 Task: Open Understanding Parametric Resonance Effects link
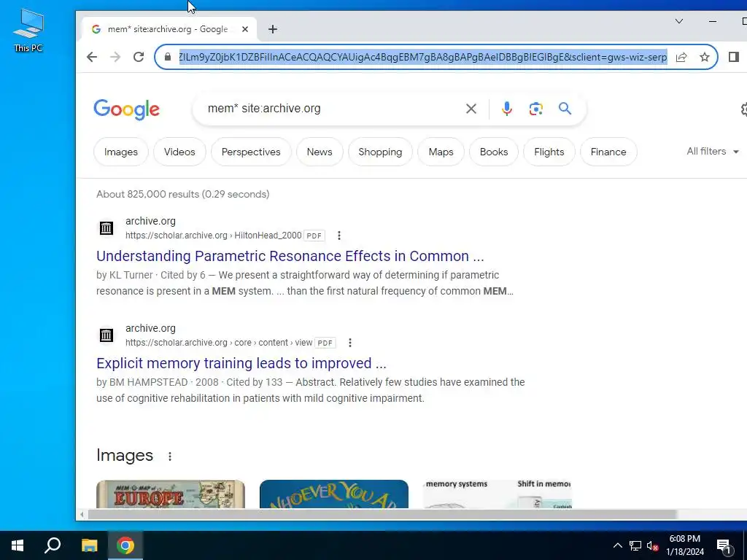(x=290, y=256)
